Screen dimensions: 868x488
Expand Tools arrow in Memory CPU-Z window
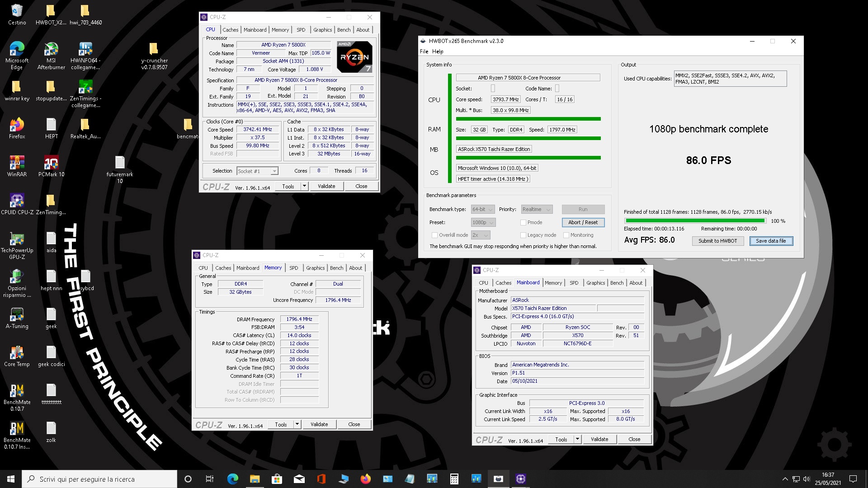[297, 424]
